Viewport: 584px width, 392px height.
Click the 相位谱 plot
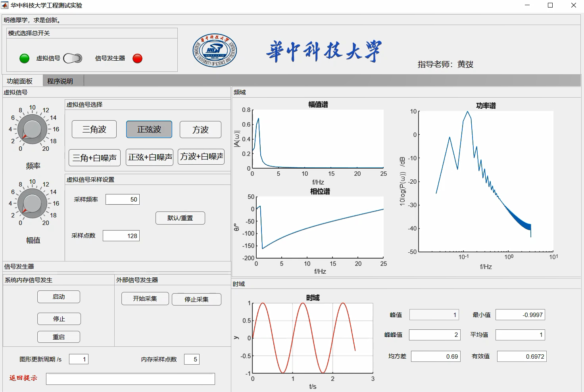click(x=320, y=227)
